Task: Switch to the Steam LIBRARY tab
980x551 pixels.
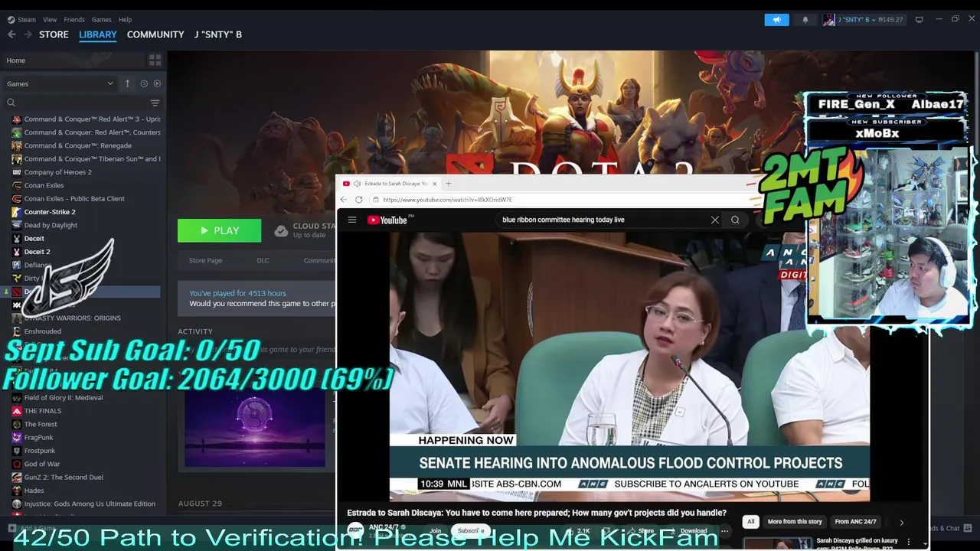Action: pos(98,34)
